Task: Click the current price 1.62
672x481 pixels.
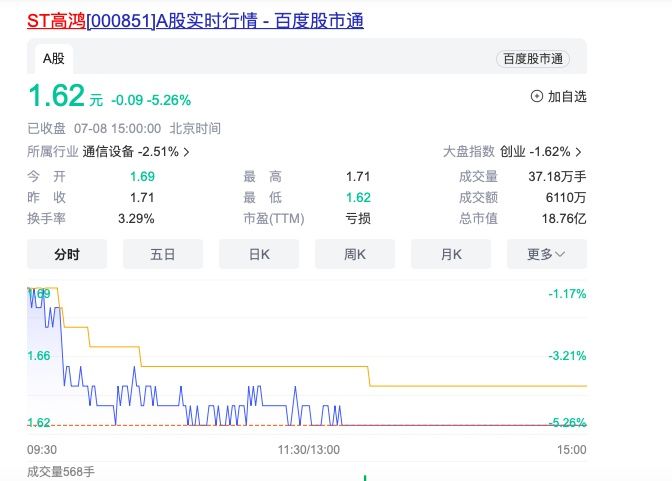Action: tap(56, 95)
